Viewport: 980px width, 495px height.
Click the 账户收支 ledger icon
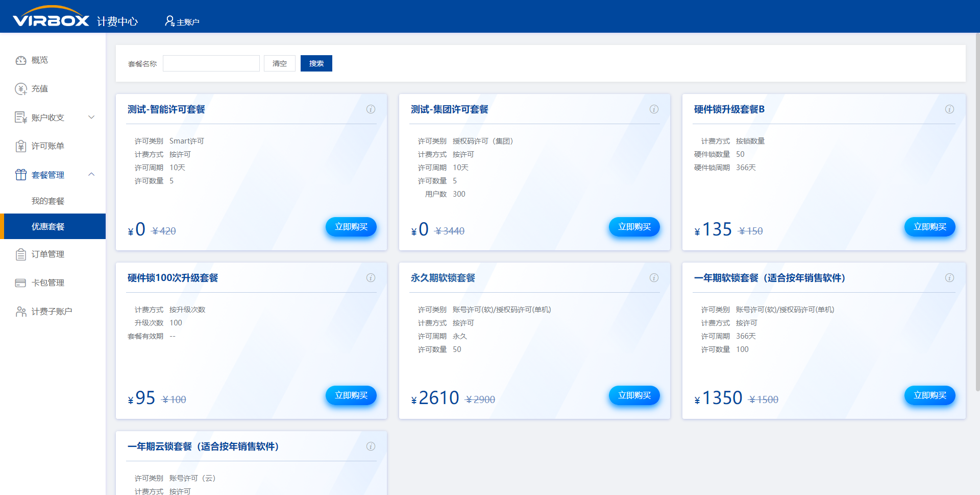click(21, 117)
